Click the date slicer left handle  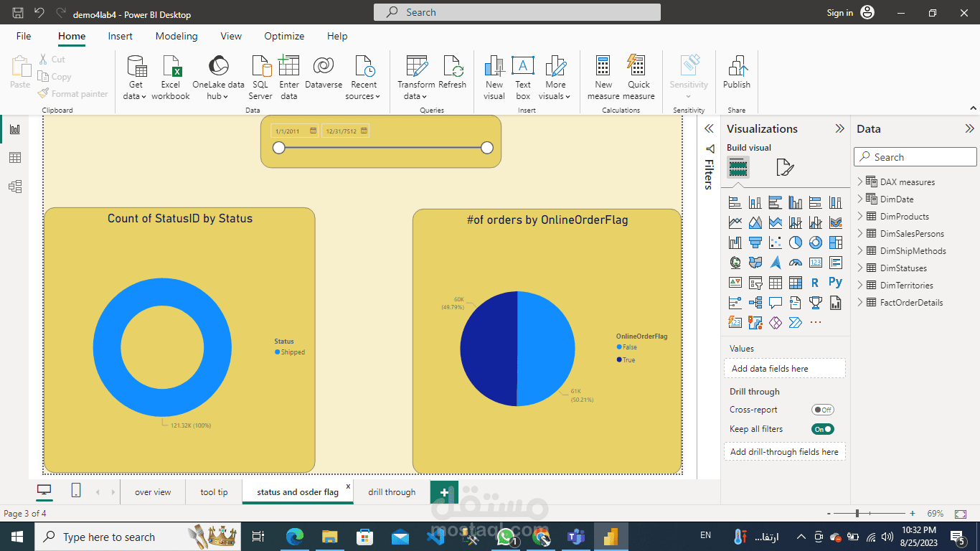(279, 148)
